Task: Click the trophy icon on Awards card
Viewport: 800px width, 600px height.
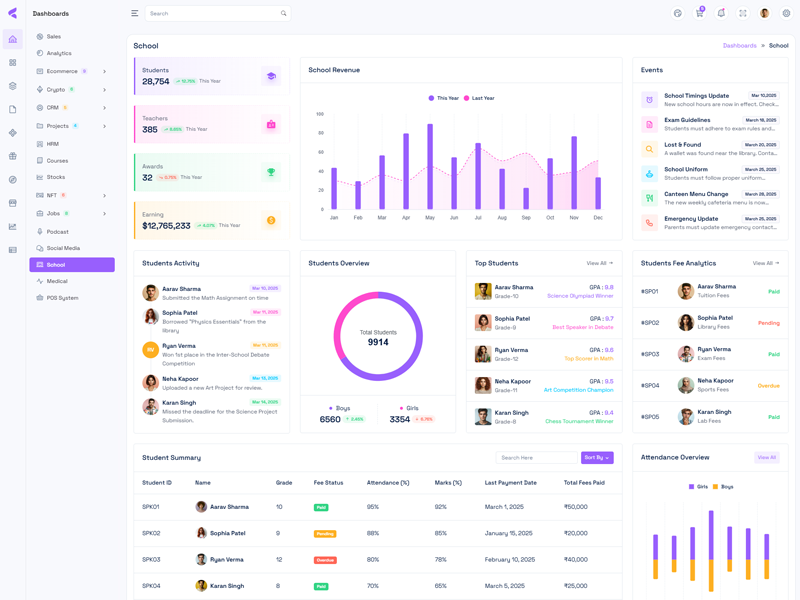Action: tap(271, 173)
